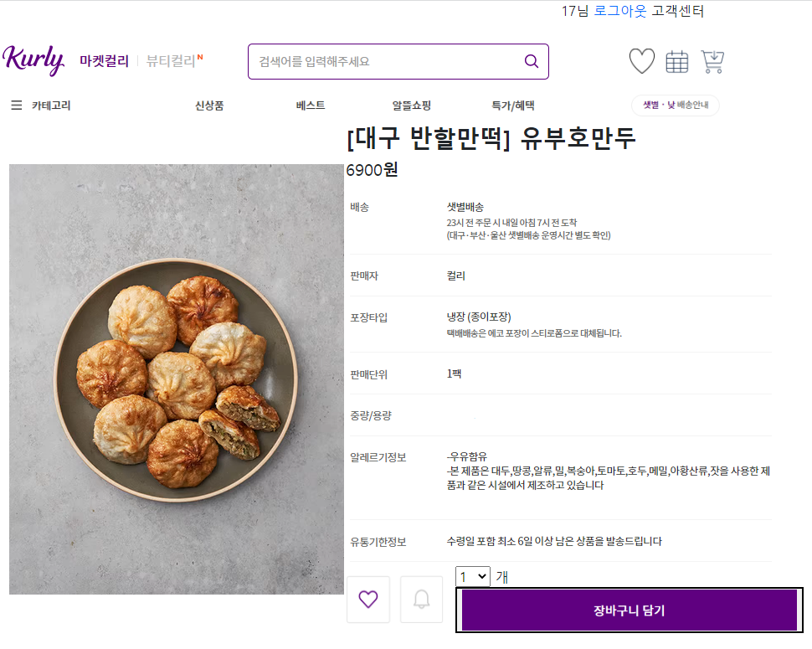
Task: Open the Kurly home logo
Action: click(x=34, y=59)
